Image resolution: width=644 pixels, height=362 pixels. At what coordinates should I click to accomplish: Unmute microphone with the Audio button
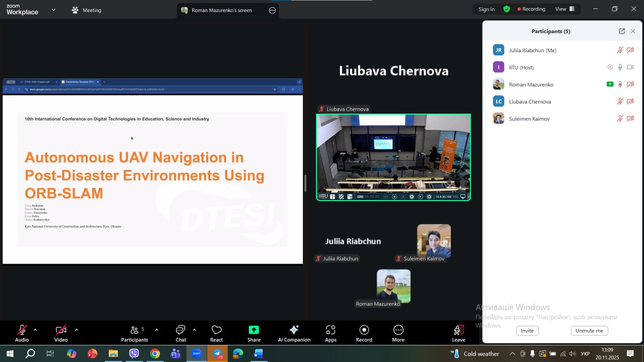tap(22, 330)
